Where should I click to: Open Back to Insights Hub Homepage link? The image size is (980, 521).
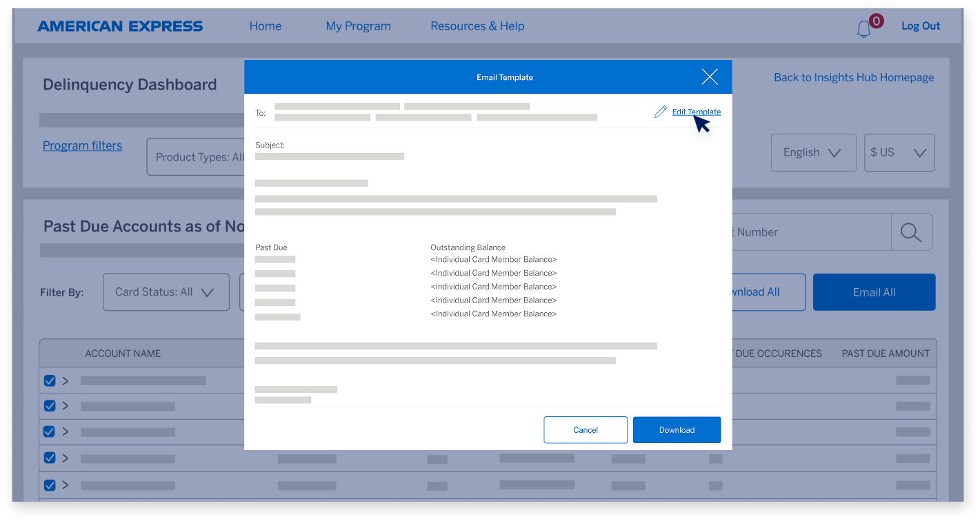[853, 77]
